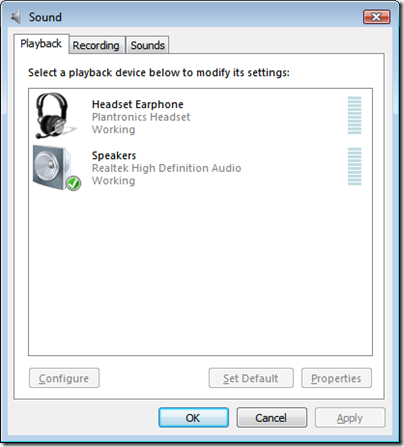The height and width of the screenshot is (447, 404).
Task: Select the Headset Earphone device name
Action: (138, 104)
